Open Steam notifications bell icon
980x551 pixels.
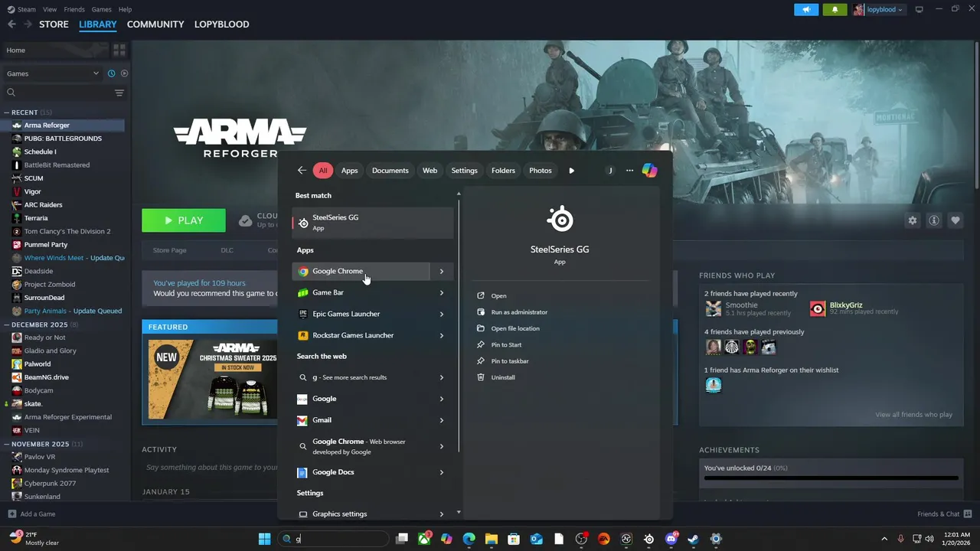pos(835,9)
